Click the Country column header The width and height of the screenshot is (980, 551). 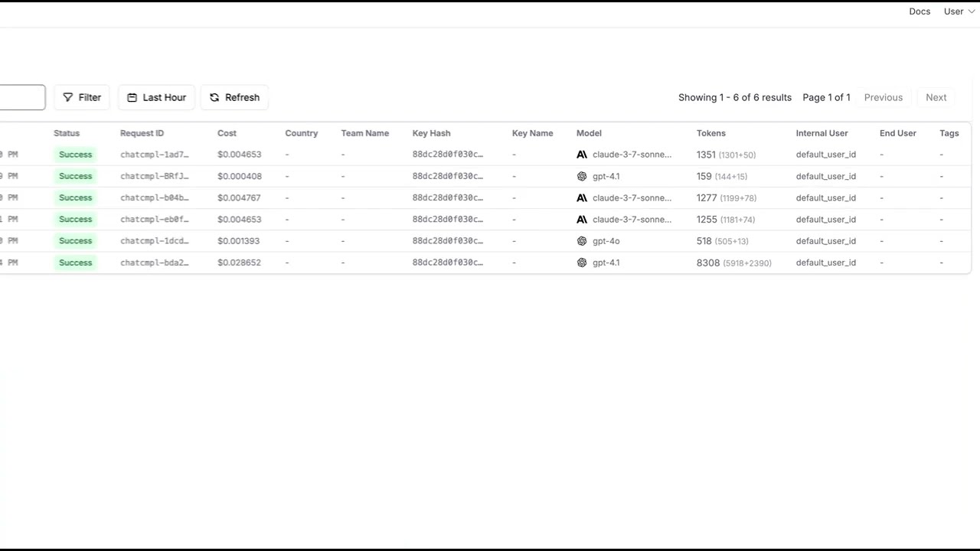coord(301,133)
